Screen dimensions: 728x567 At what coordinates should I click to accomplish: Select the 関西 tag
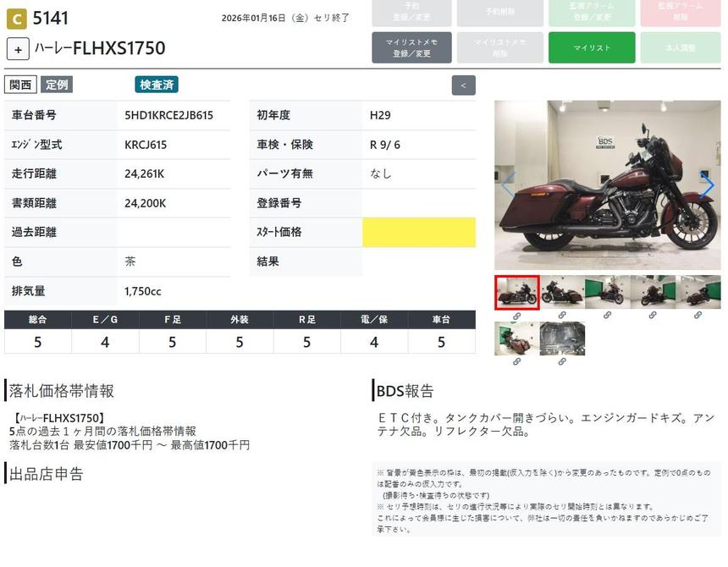click(20, 85)
